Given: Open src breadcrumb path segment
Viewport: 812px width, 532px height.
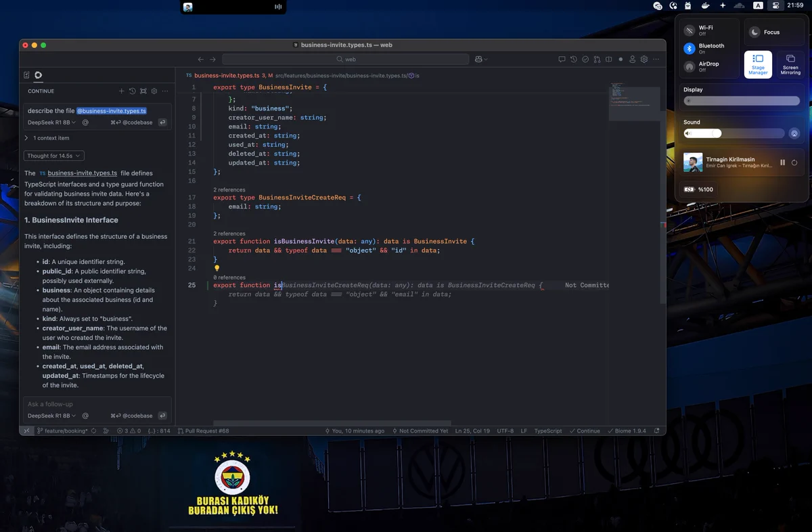Looking at the screenshot, I should point(279,76).
